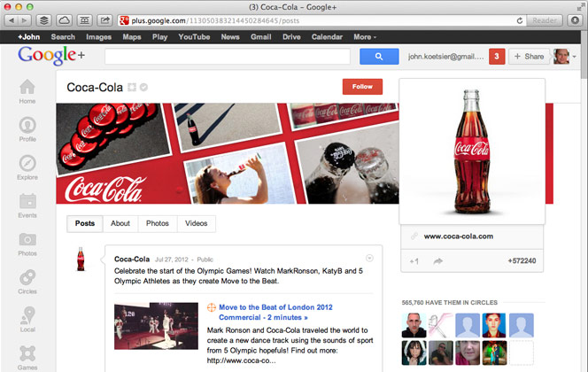The width and height of the screenshot is (588, 372).
Task: Open Drive from the black navigation bar
Action: 291,37
